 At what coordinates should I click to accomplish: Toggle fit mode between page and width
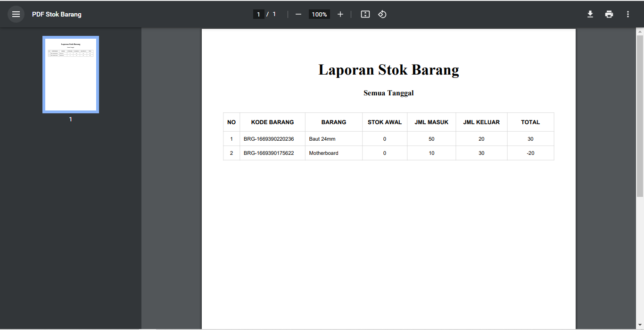(x=365, y=14)
